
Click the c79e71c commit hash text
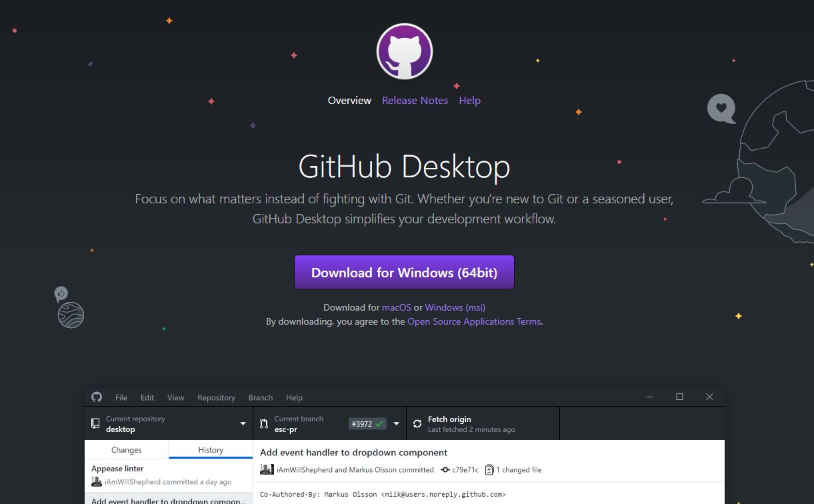[x=465, y=469]
